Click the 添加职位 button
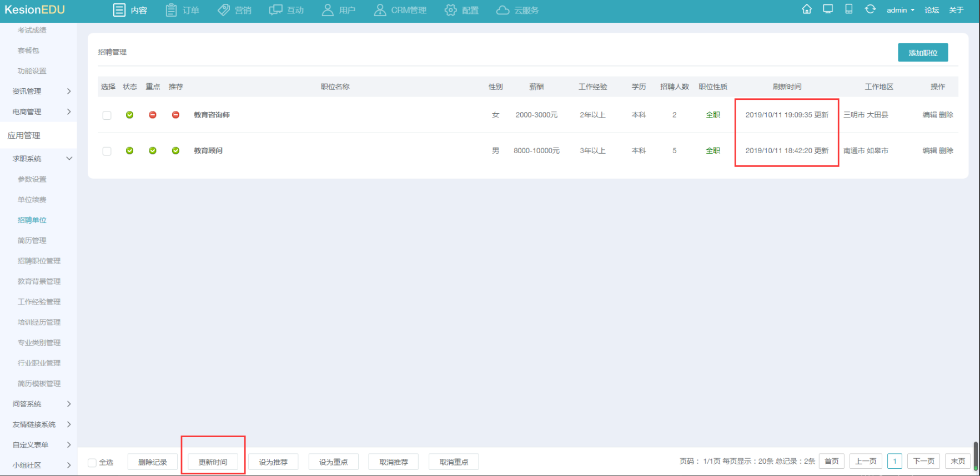 click(x=923, y=53)
